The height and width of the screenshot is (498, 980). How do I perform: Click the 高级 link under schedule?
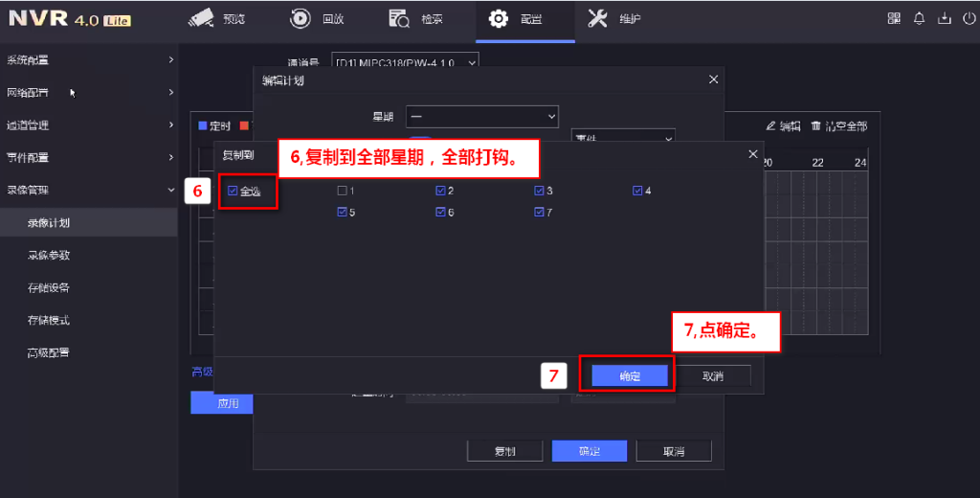pos(202,373)
